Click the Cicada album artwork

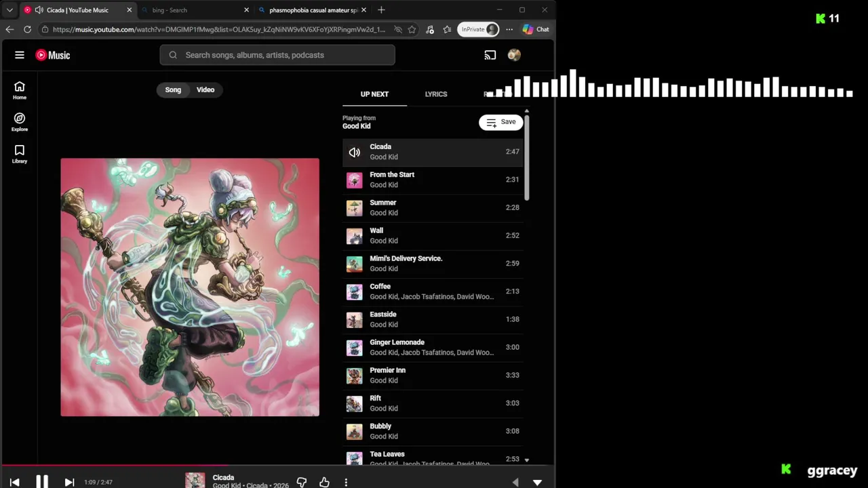tap(190, 287)
